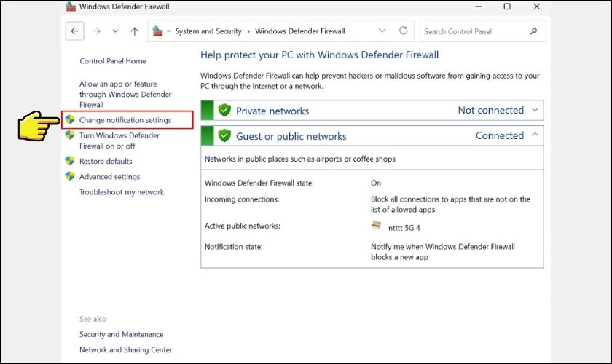
Task: Open Network and Sharing Center
Action: (125, 350)
